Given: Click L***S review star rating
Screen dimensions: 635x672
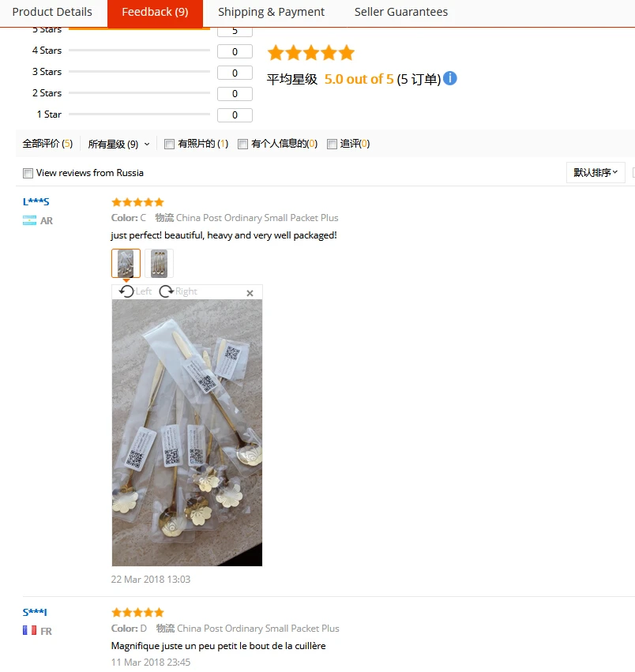Looking at the screenshot, I should 137,202.
